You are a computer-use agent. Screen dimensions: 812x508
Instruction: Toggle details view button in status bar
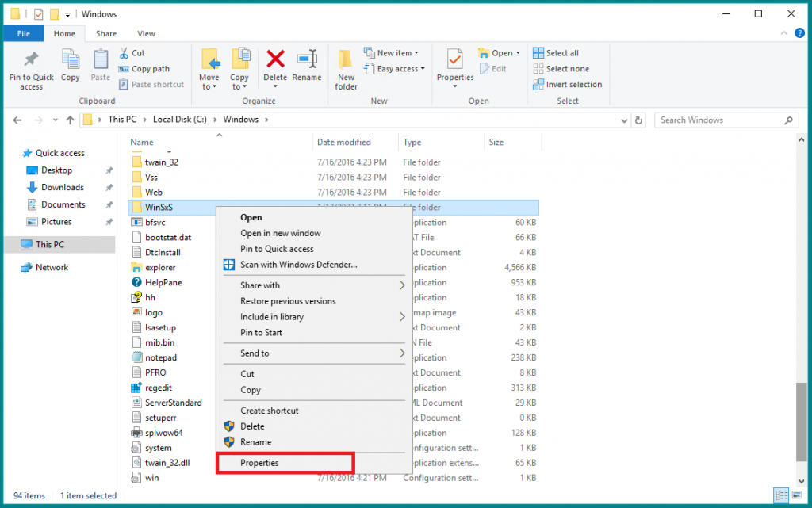(x=781, y=495)
